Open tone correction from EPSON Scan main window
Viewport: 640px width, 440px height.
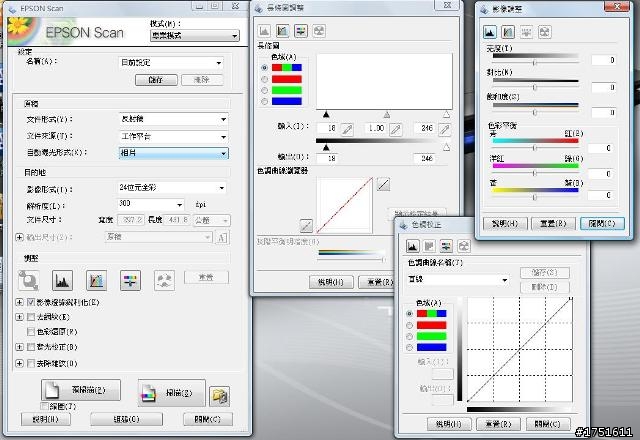coord(96,280)
